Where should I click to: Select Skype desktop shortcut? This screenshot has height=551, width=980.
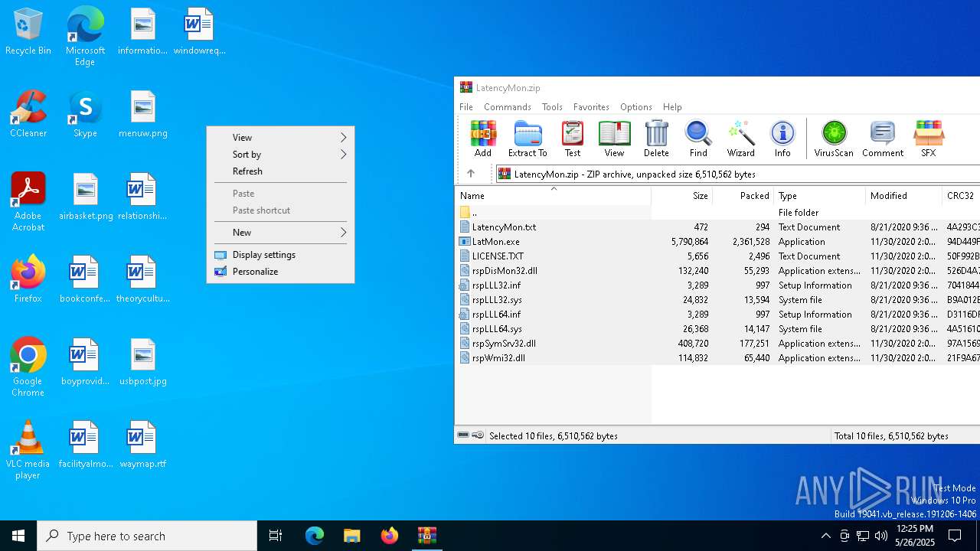(x=85, y=115)
